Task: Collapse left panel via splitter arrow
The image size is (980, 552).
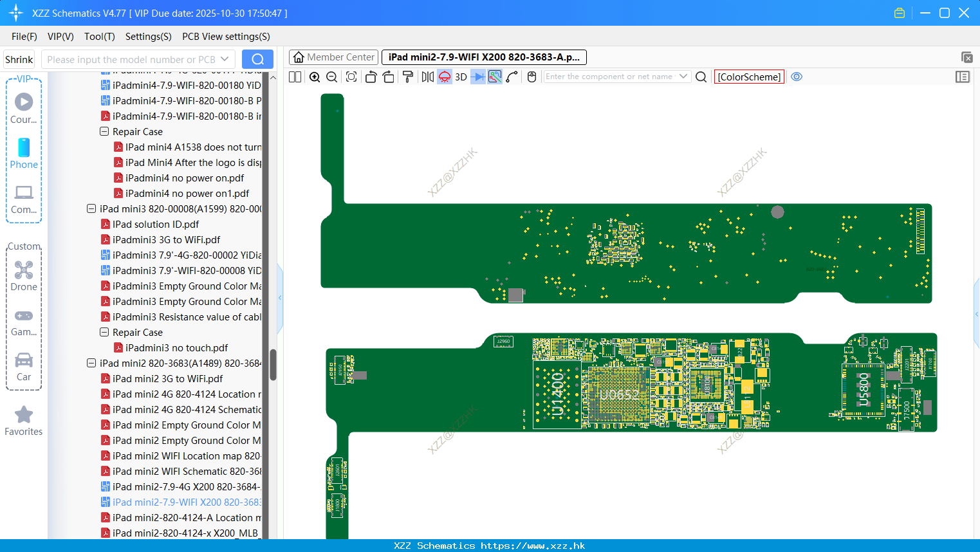Action: pyautogui.click(x=280, y=297)
